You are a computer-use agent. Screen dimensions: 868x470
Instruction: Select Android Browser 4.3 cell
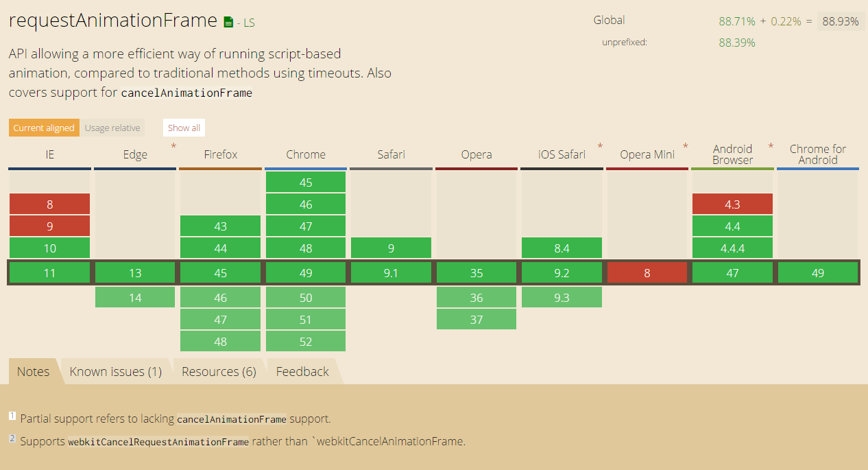(733, 204)
